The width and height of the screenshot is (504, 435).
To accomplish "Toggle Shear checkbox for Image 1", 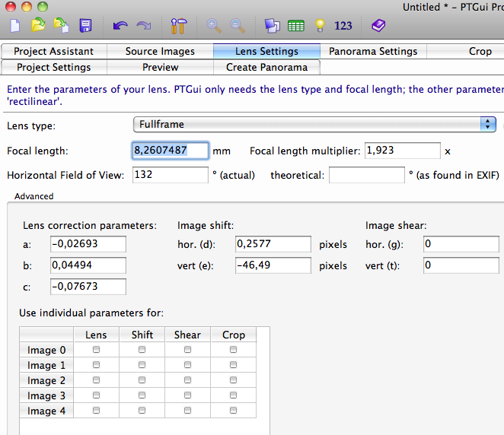I will pyautogui.click(x=187, y=365).
